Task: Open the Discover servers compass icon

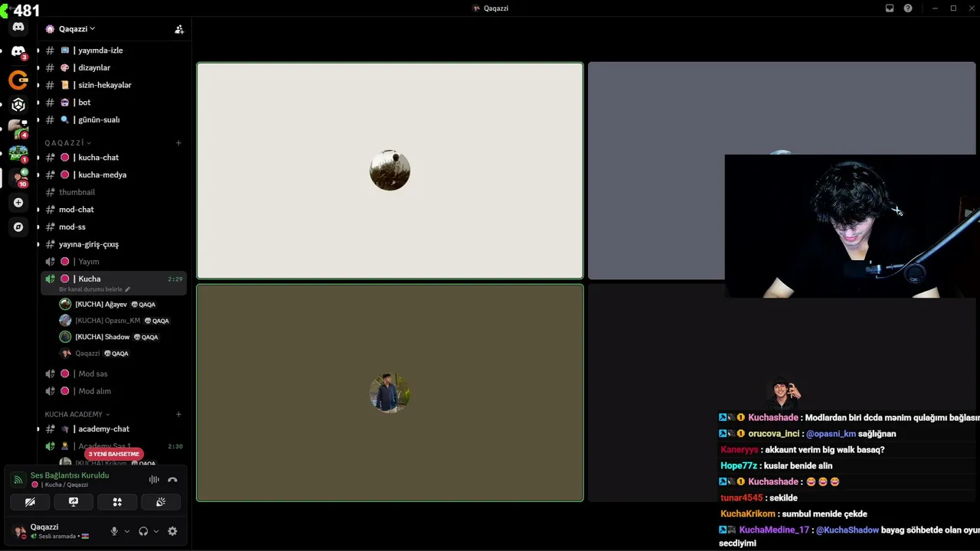Action: point(18,227)
